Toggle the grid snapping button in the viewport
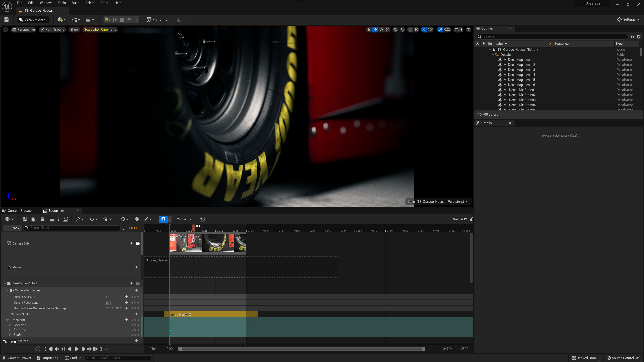The height and width of the screenshot is (362, 644). (x=410, y=30)
